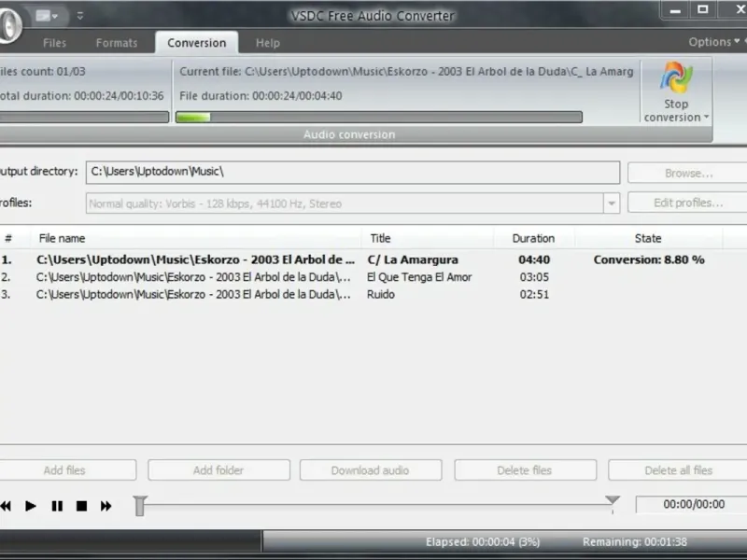Image resolution: width=747 pixels, height=560 pixels.
Task: Click the 03:05 duration cell
Action: [534, 277]
